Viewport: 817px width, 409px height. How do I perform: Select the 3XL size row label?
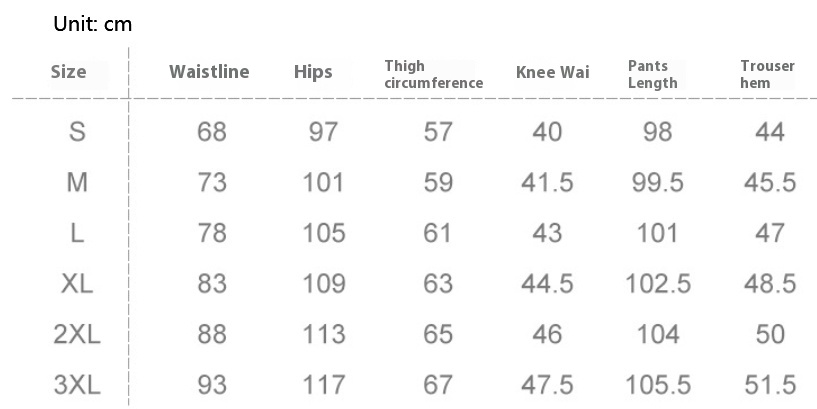(x=77, y=385)
